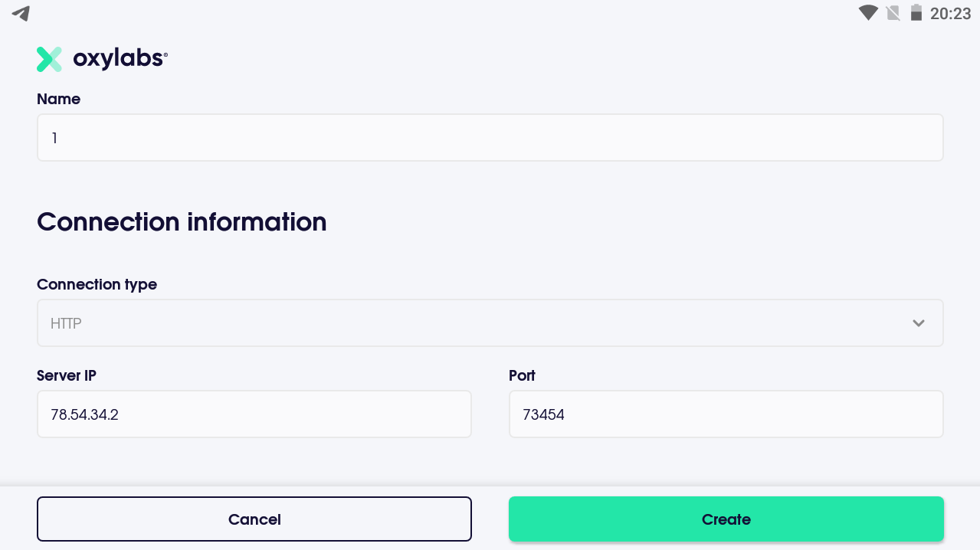Image resolution: width=980 pixels, height=550 pixels.
Task: Click the oxylabs wordmark text
Action: tap(120, 59)
